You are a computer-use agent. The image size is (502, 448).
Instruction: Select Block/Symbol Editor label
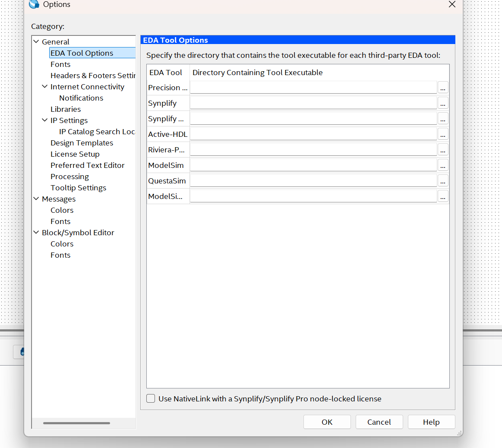click(78, 233)
